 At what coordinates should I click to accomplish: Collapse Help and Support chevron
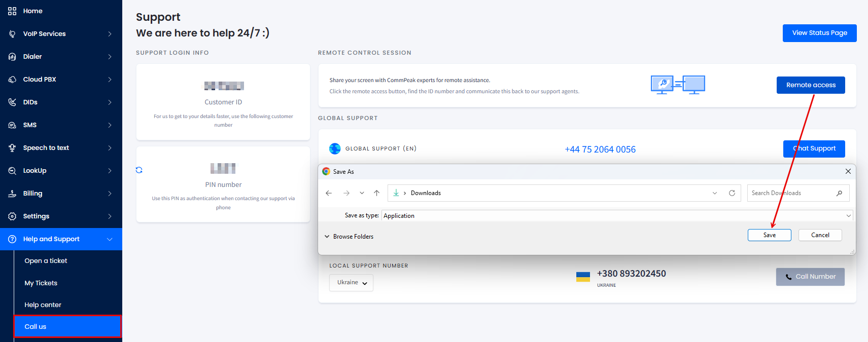110,239
